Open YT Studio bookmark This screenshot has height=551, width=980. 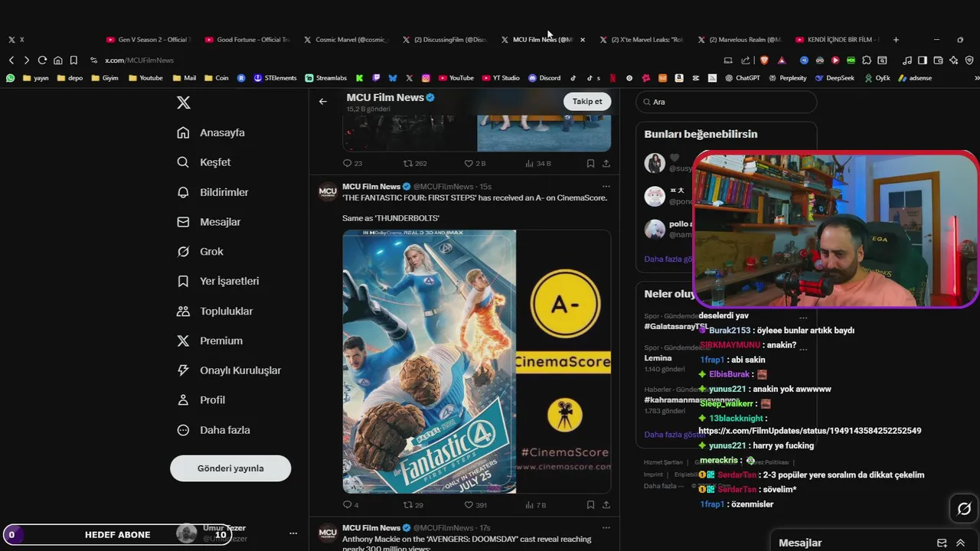click(x=500, y=78)
